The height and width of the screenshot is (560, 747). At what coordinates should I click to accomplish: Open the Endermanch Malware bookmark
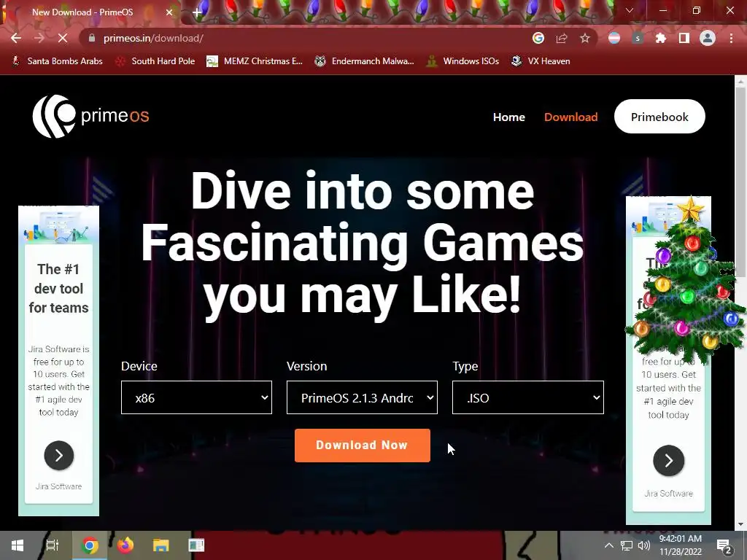(x=365, y=61)
